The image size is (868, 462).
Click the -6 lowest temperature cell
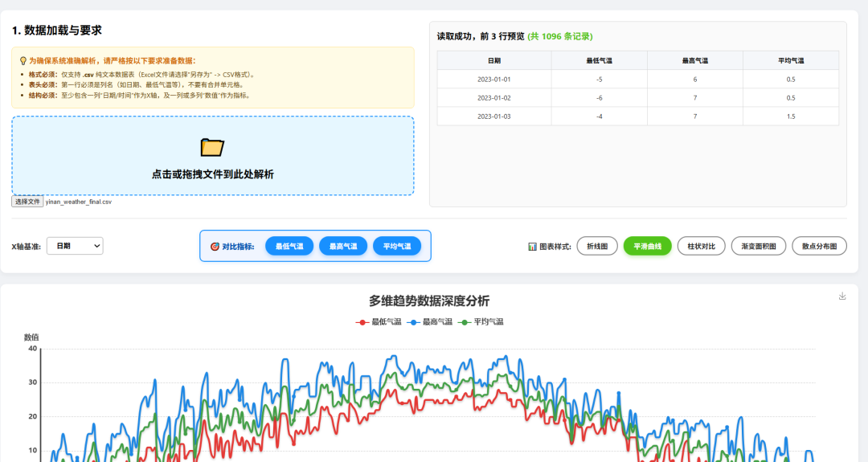[600, 98]
